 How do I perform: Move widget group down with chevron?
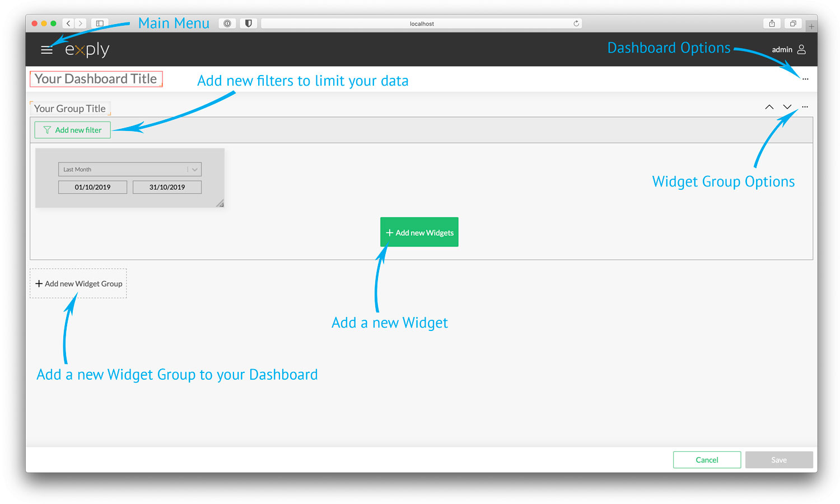pyautogui.click(x=787, y=107)
